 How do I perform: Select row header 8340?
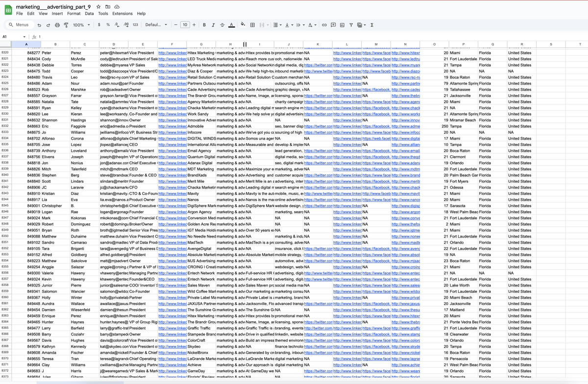click(5, 175)
